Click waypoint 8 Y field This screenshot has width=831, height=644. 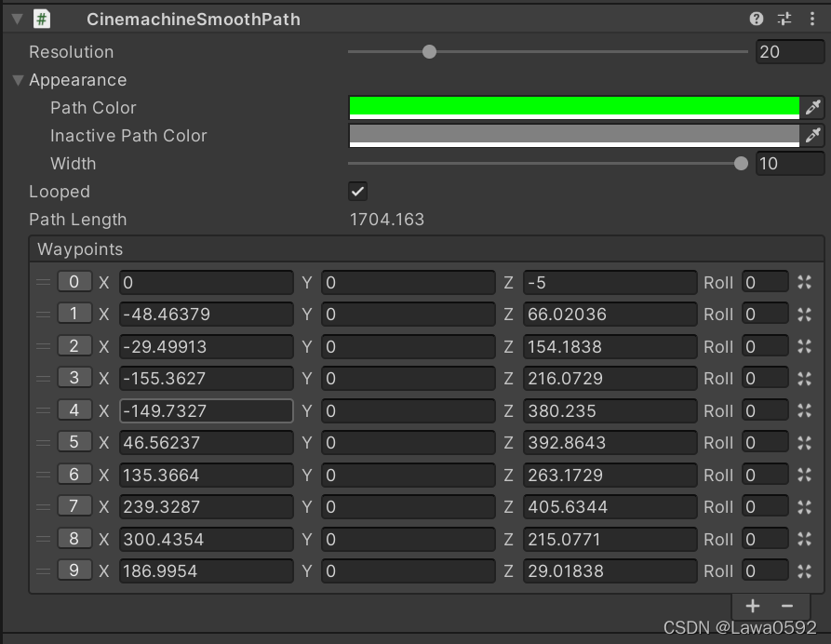point(409,539)
